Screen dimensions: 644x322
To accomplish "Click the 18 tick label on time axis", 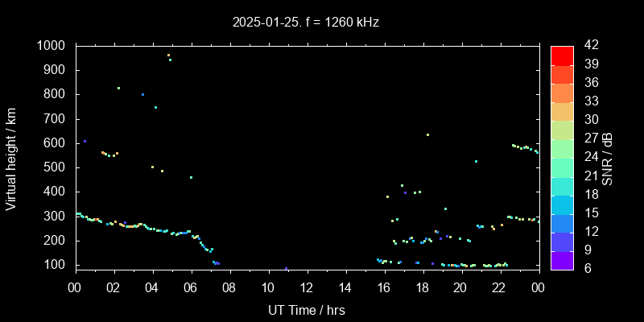I will [x=422, y=287].
